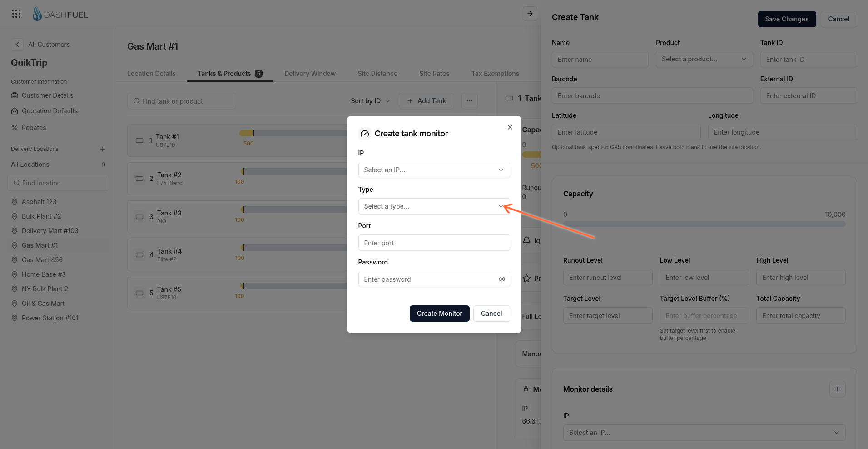Open the more options ellipsis button
The image size is (868, 449).
pos(470,101)
